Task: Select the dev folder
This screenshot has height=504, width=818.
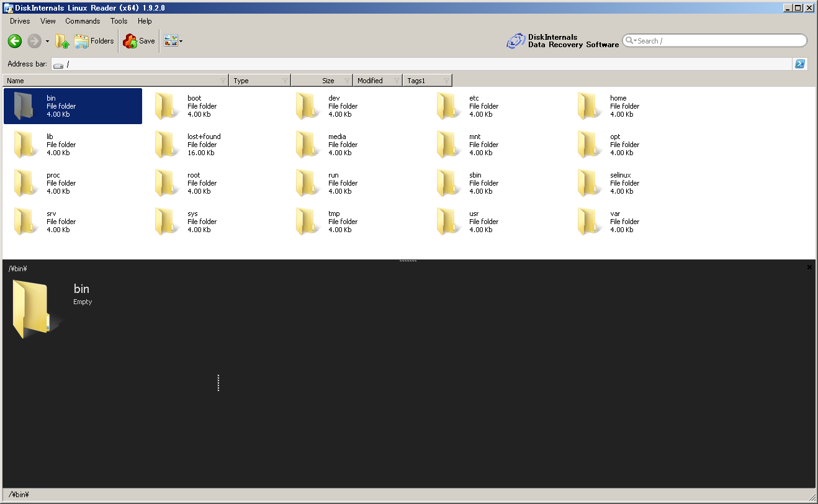Action: click(x=354, y=106)
